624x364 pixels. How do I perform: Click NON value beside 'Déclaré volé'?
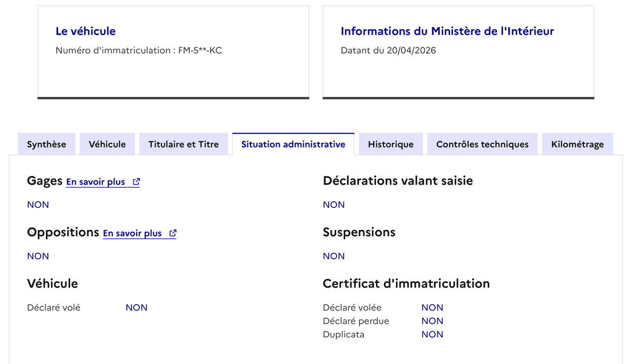point(137,307)
